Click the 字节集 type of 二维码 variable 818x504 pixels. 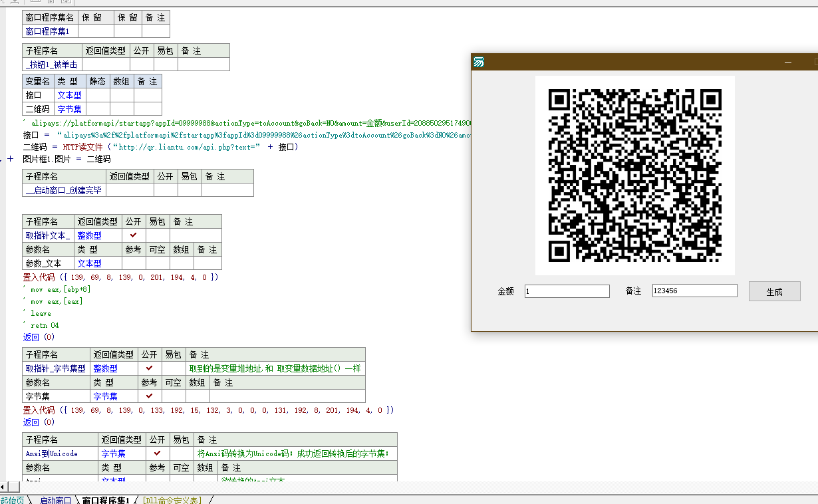click(x=69, y=109)
